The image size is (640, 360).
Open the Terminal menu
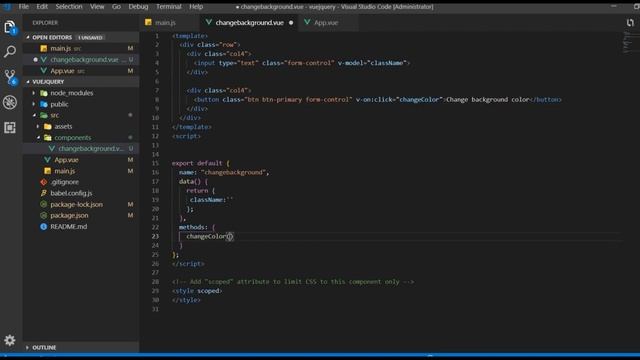pyautogui.click(x=169, y=7)
